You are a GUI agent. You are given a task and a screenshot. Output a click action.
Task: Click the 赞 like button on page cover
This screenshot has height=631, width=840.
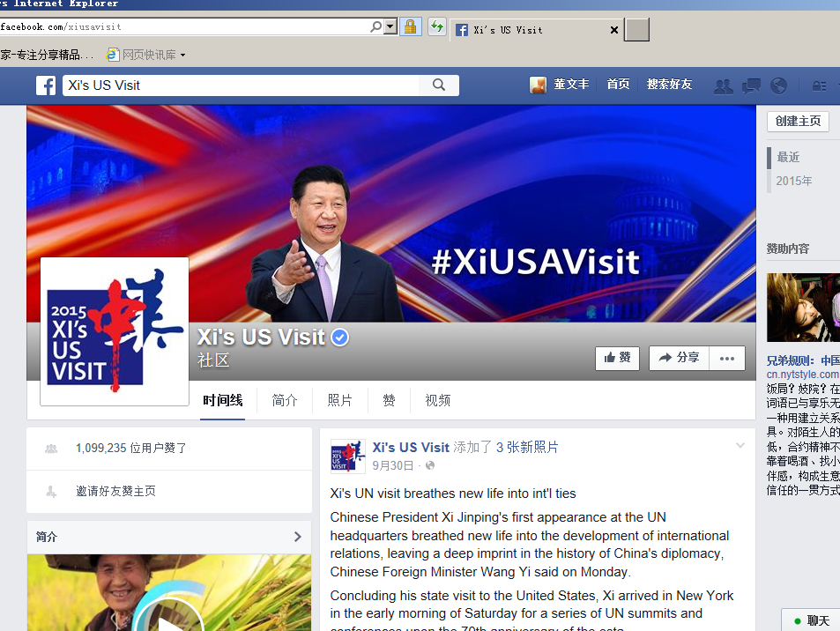pos(617,358)
